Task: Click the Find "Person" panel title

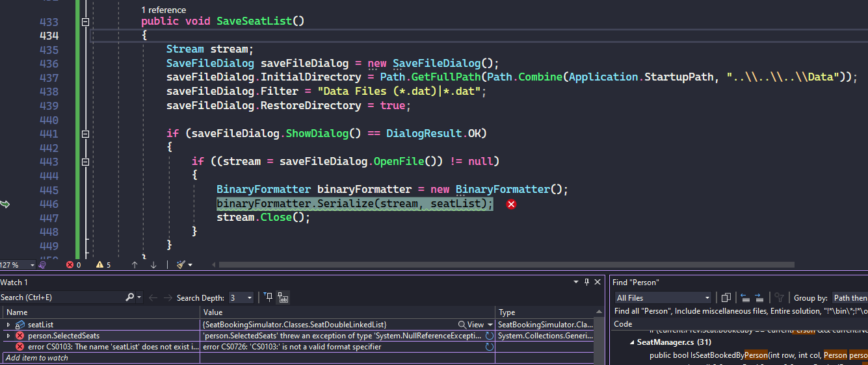Action: 636,282
